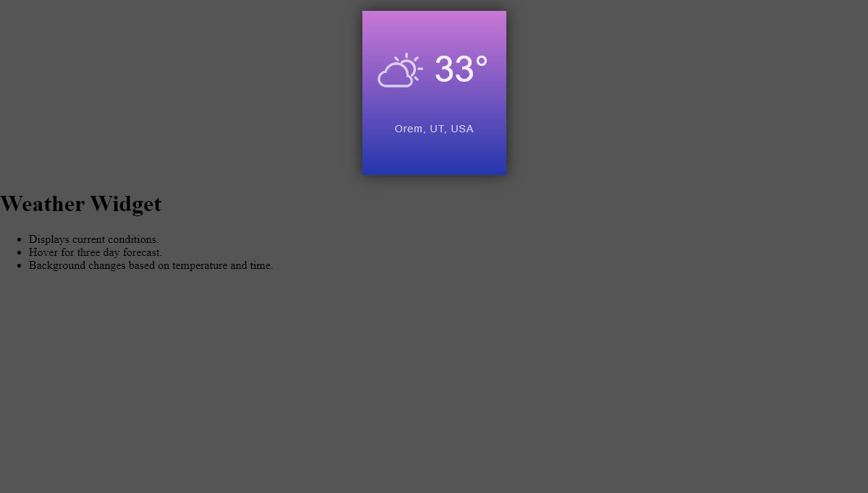Click the word Orem in the location
The width and height of the screenshot is (868, 493).
click(x=408, y=129)
